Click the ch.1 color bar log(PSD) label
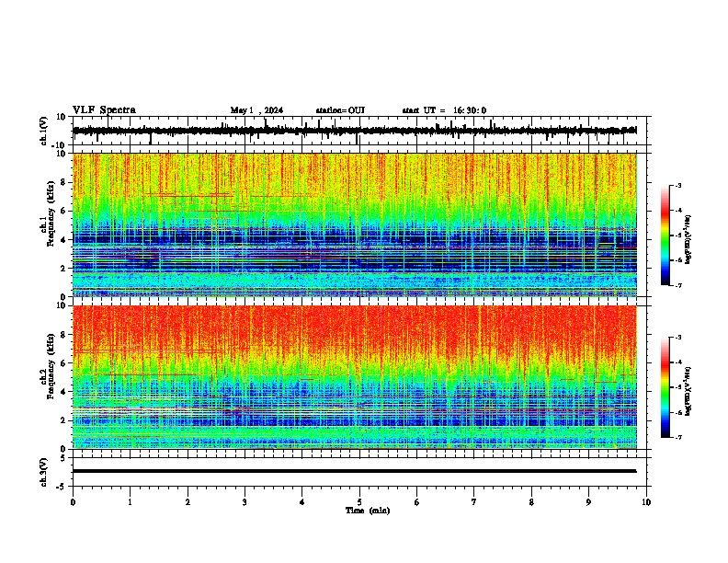The image size is (728, 563). [x=688, y=239]
